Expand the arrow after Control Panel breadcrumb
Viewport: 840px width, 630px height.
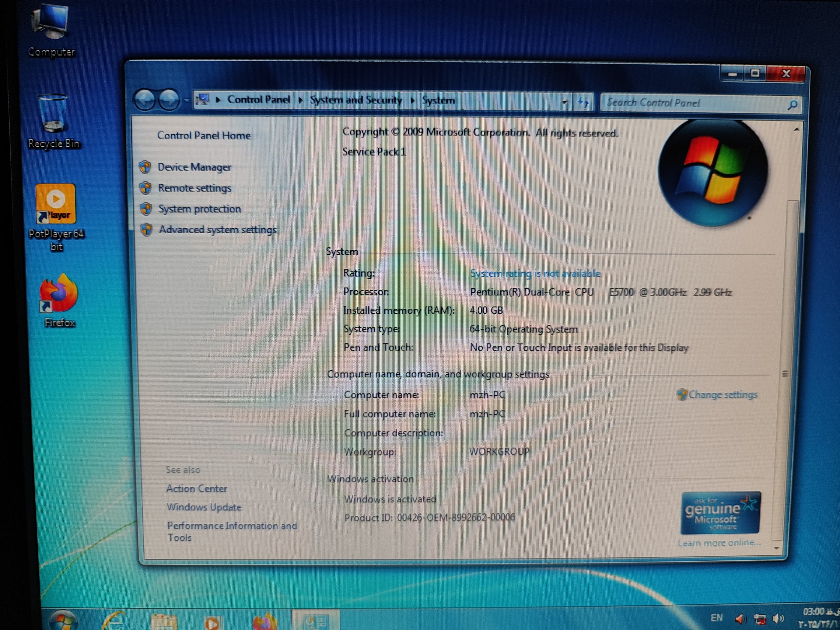(x=300, y=100)
